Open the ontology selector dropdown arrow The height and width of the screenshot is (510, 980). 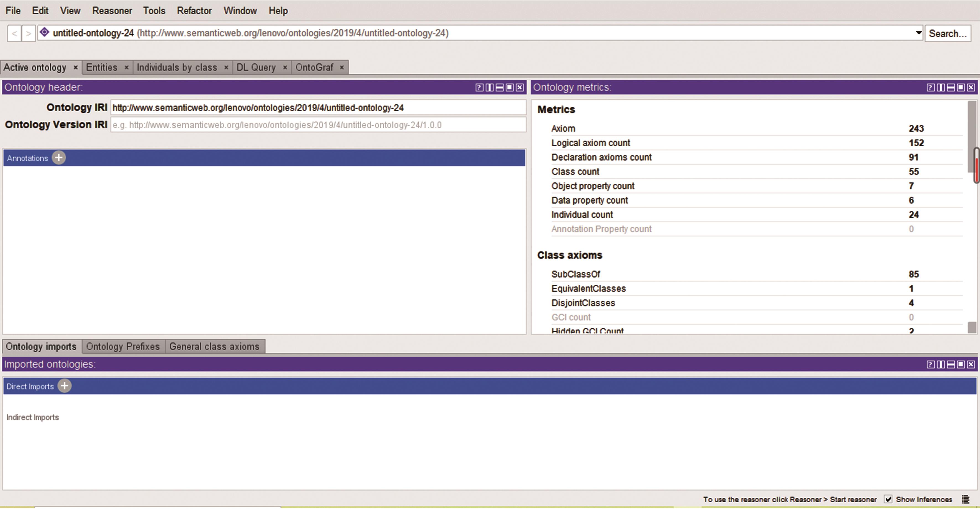[x=918, y=33]
